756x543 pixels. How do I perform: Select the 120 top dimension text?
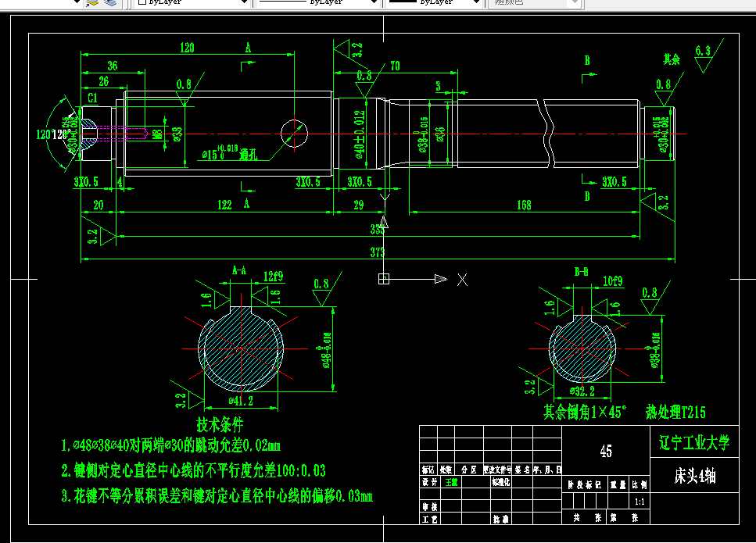coord(187,48)
